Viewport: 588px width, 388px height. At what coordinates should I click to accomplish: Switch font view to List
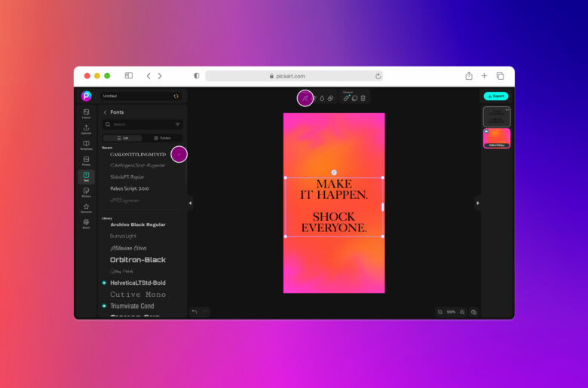point(122,138)
